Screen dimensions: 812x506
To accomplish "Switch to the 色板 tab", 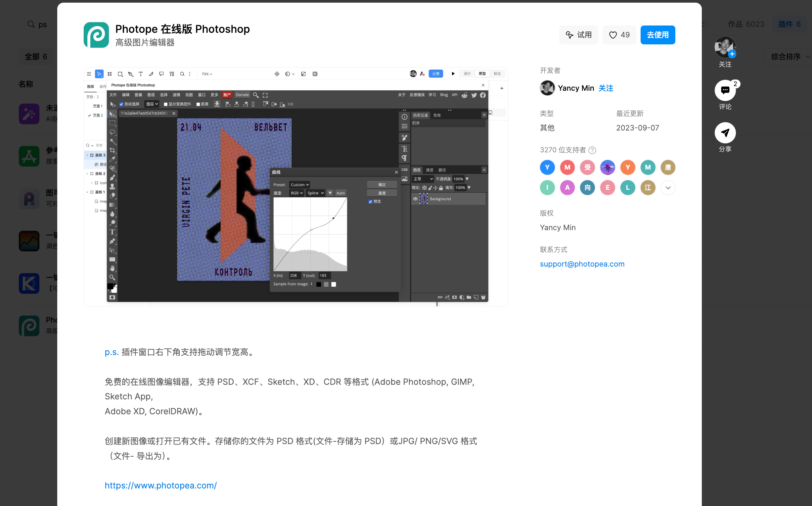I will [437, 115].
